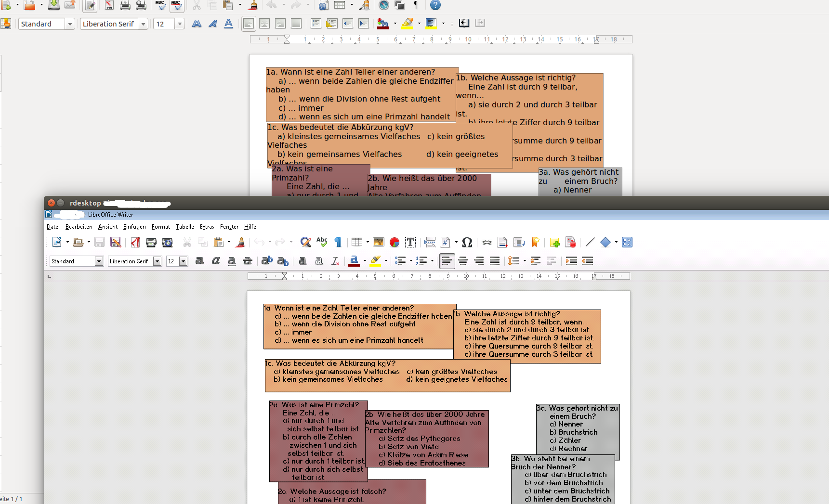Click Track Changes record icon in rdesktop Writer
The height and width of the screenshot is (504, 829).
click(571, 242)
